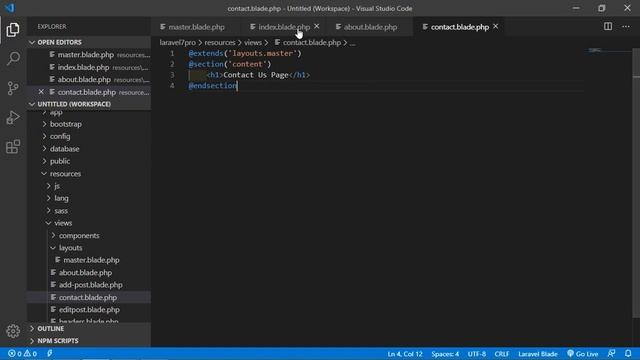Open the notifications bell
The width and height of the screenshot is (640, 360).
[628, 353]
